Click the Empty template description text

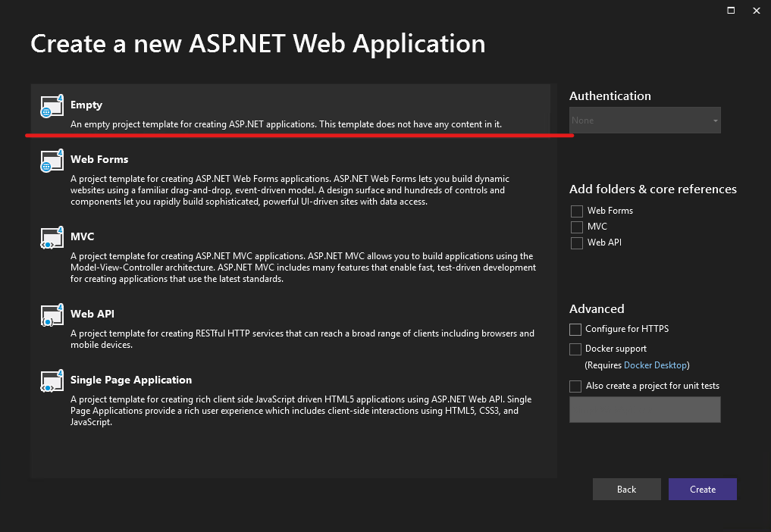click(x=286, y=124)
